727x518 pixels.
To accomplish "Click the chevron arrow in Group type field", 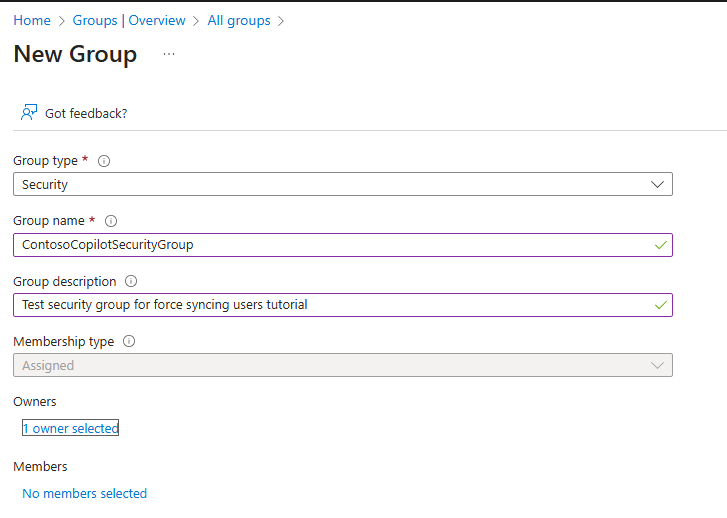I will click(657, 184).
